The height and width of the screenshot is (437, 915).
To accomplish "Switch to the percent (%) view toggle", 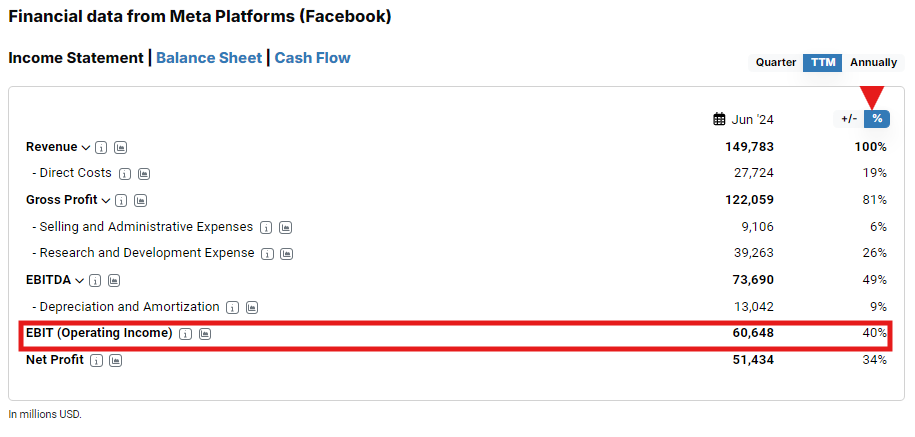I will click(x=877, y=119).
